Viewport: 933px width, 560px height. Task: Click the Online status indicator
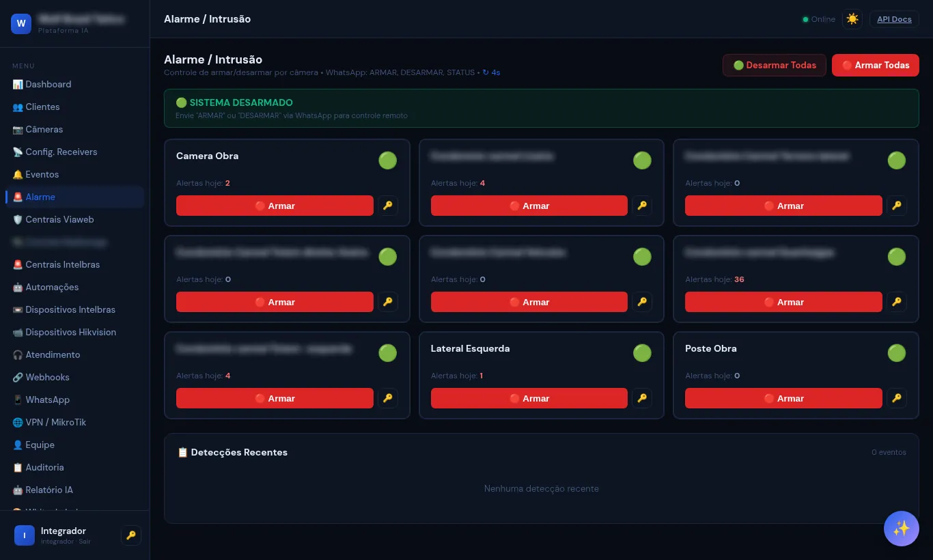tap(819, 19)
